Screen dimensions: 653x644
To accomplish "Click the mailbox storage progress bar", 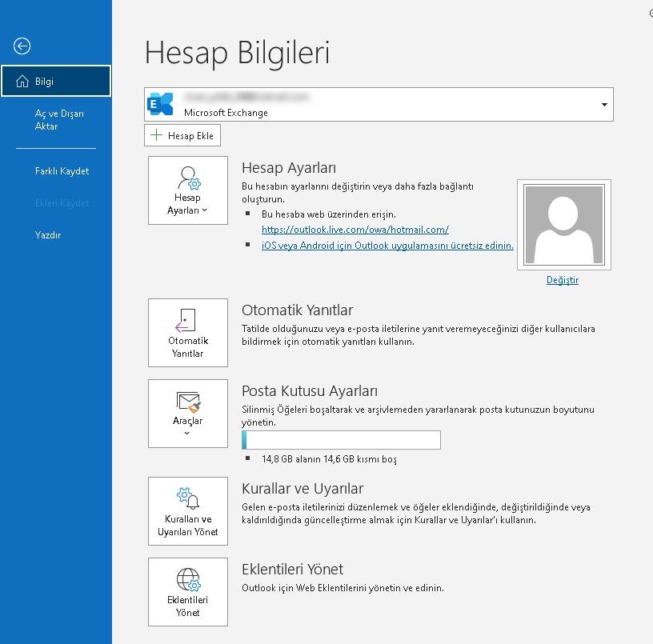I will coord(341,439).
